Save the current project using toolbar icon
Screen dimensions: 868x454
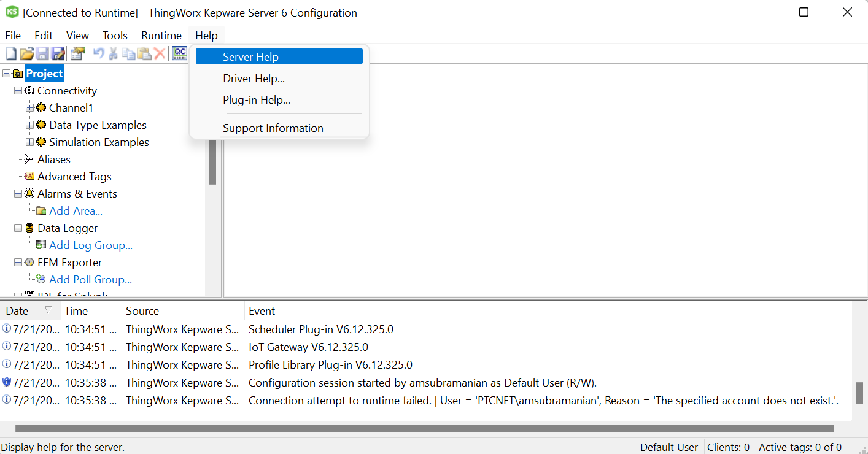42,53
